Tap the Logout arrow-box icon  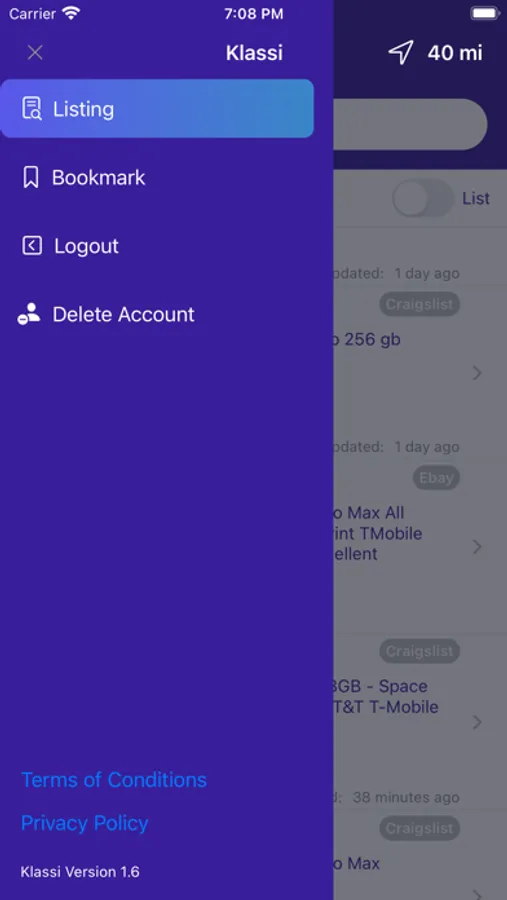coord(32,246)
